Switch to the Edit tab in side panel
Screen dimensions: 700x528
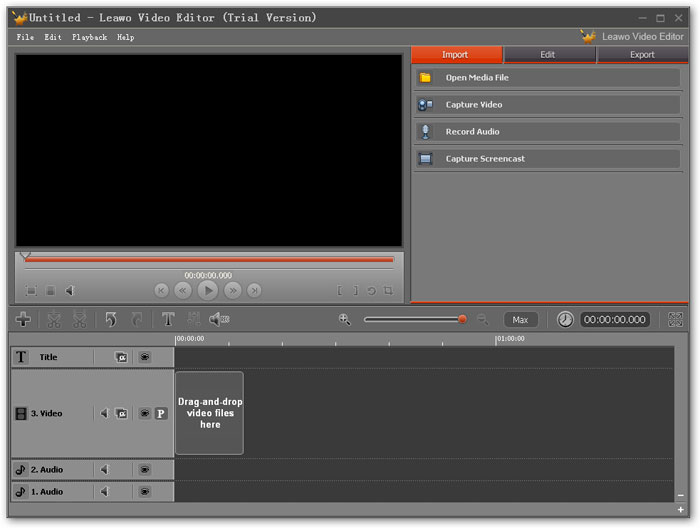tap(549, 54)
